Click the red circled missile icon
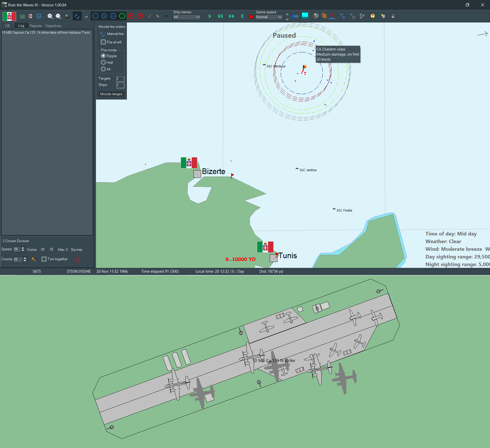 click(140, 16)
